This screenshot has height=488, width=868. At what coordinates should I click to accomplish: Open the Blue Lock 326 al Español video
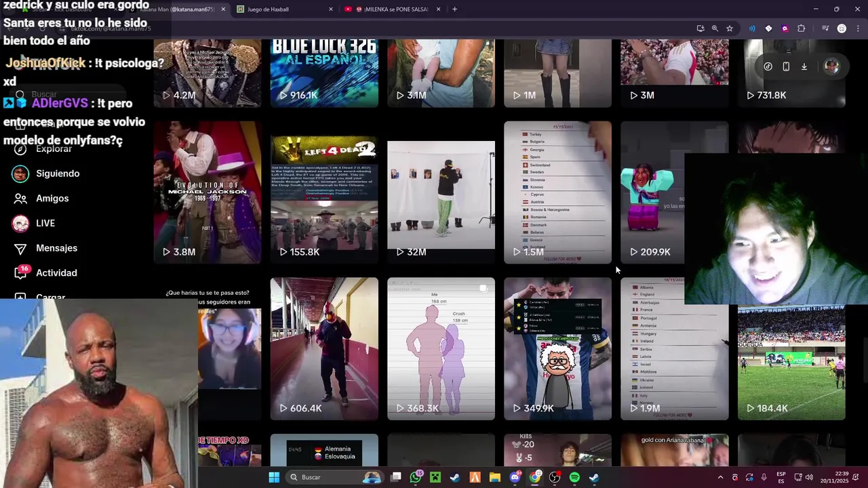tap(324, 73)
